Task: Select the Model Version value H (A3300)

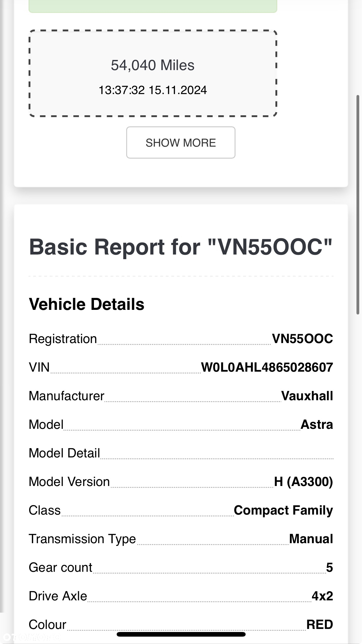Action: 304,482
